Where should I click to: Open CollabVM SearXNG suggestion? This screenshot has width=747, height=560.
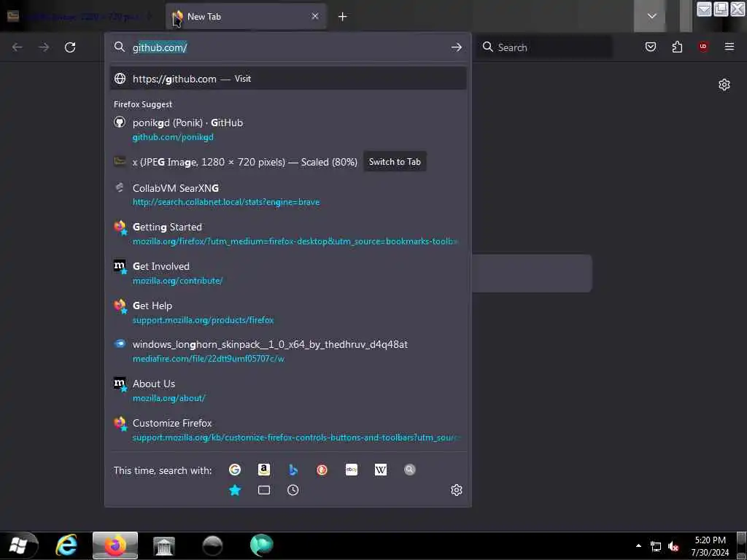pyautogui.click(x=287, y=195)
